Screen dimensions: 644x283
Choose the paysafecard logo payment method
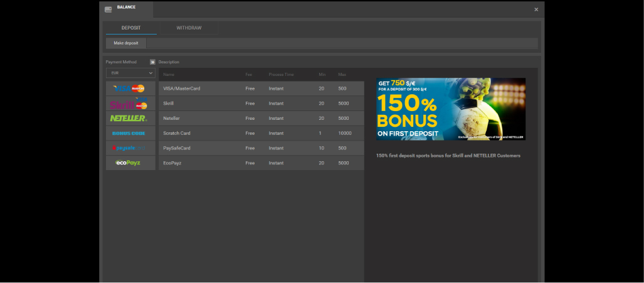pos(130,148)
